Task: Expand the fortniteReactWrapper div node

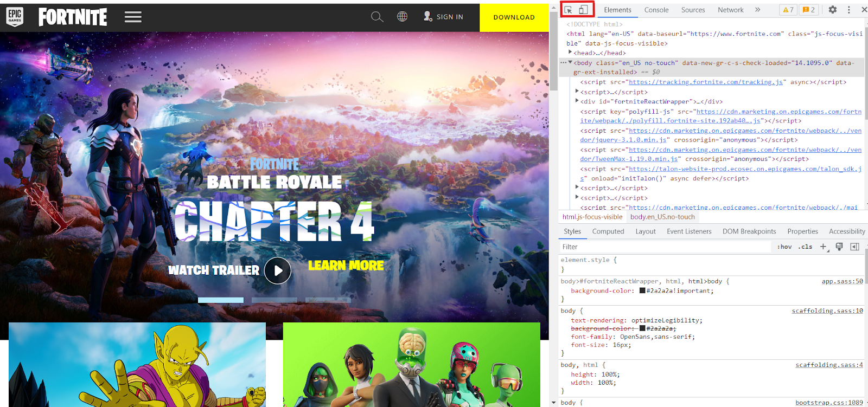Action: click(x=577, y=101)
